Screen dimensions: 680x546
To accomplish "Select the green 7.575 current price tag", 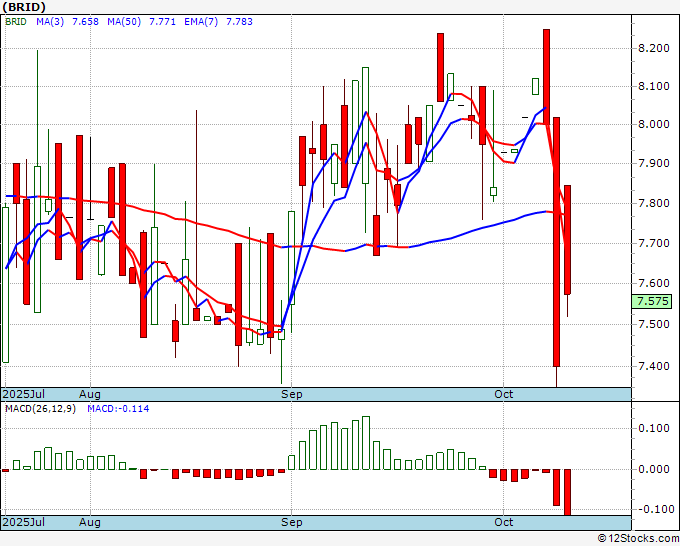I will coord(652,301).
